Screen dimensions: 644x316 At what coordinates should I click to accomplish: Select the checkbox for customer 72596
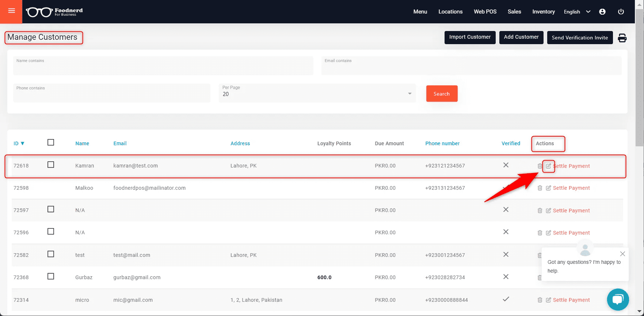click(51, 231)
